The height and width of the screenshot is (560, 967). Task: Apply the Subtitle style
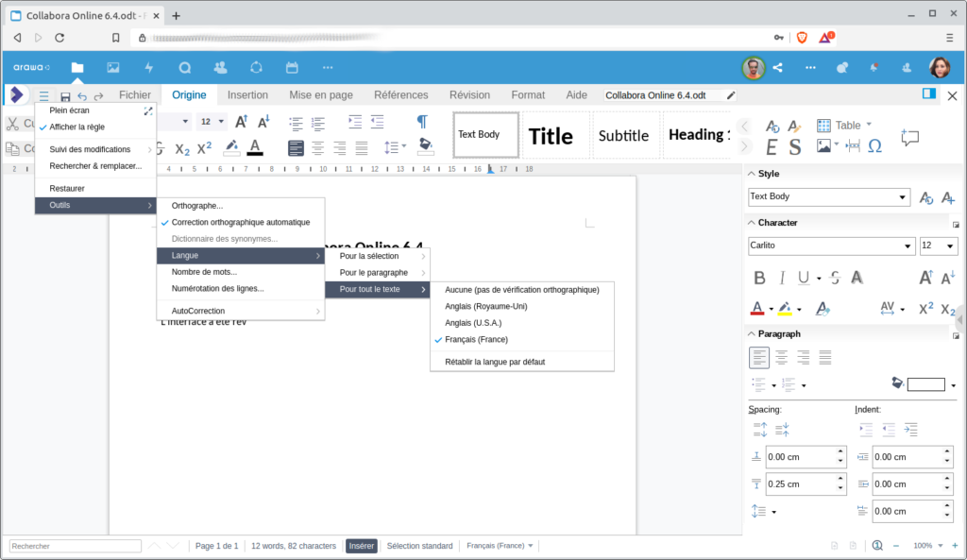coord(623,136)
